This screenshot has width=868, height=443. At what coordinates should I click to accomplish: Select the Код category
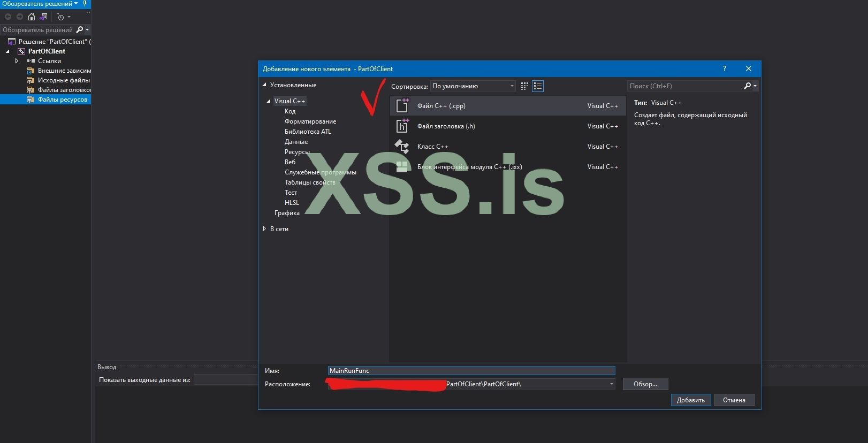290,111
